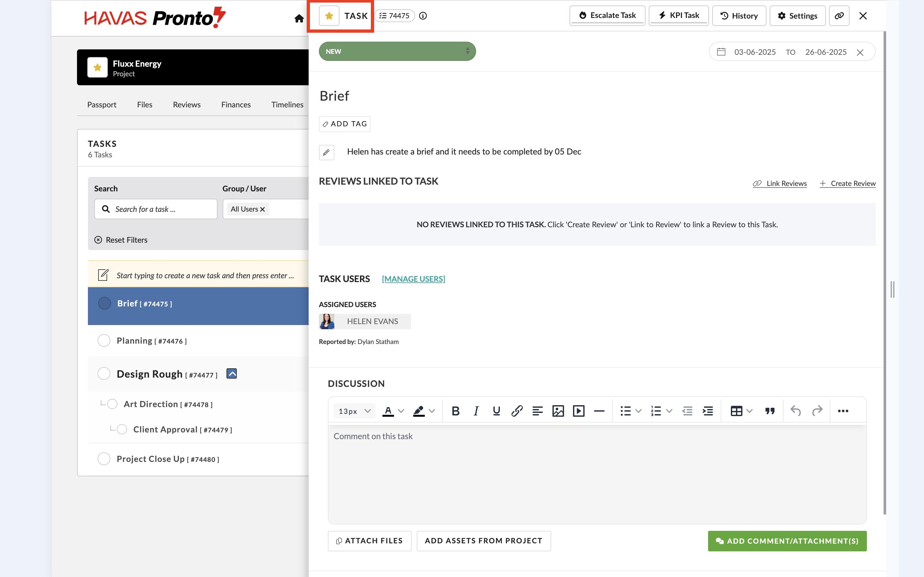This screenshot has height=577, width=924.
Task: Click the home icon in the header
Action: (x=299, y=18)
